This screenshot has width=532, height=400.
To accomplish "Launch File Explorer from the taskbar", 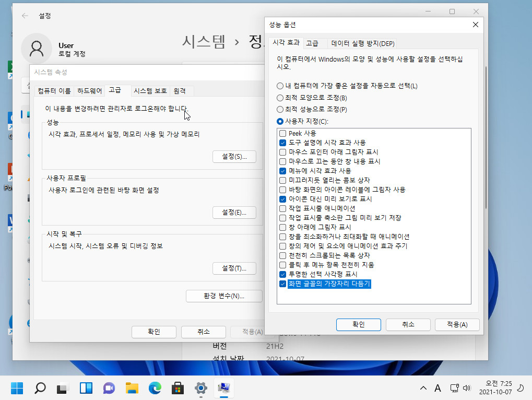I will point(132,388).
